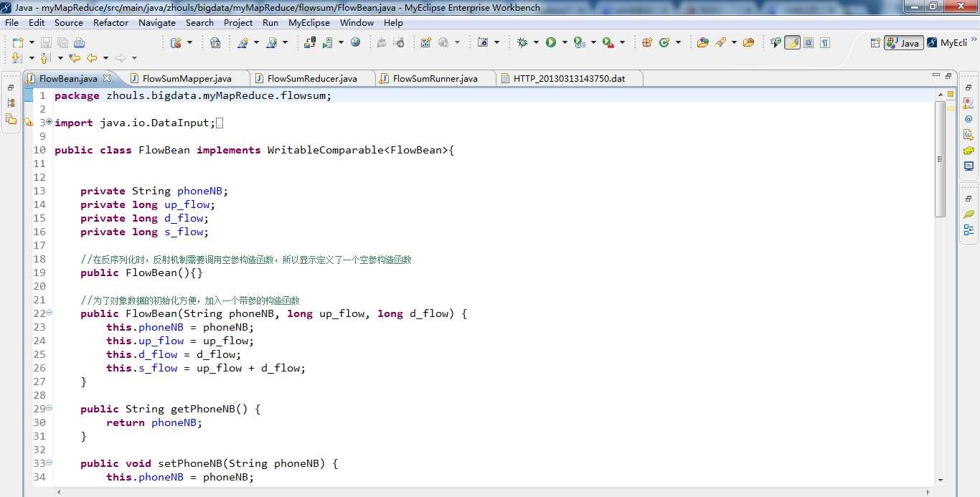Viewport: 980px width, 497px height.
Task: Switch to the FlowSumReducer.java tab
Action: tap(312, 78)
